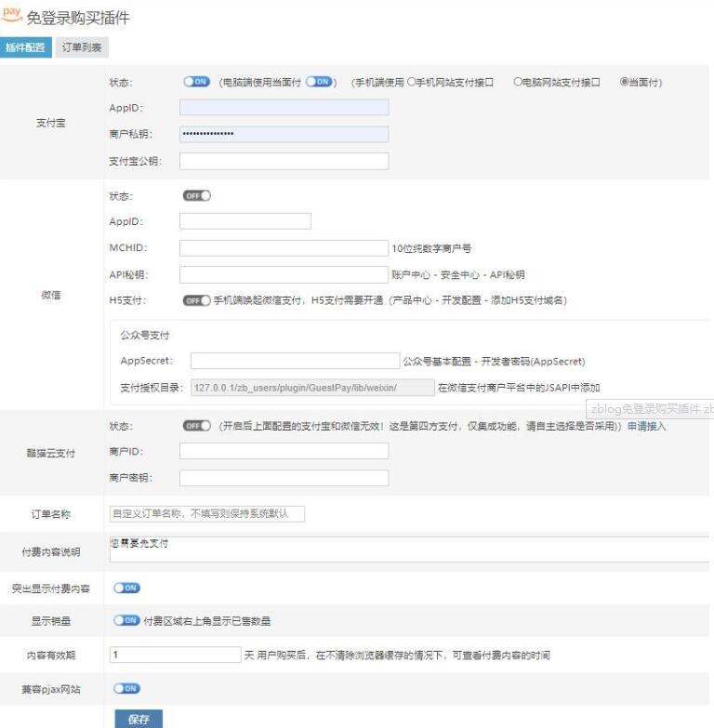Click the pay plugin logo icon
This screenshot has width=714, height=728.
11,14
